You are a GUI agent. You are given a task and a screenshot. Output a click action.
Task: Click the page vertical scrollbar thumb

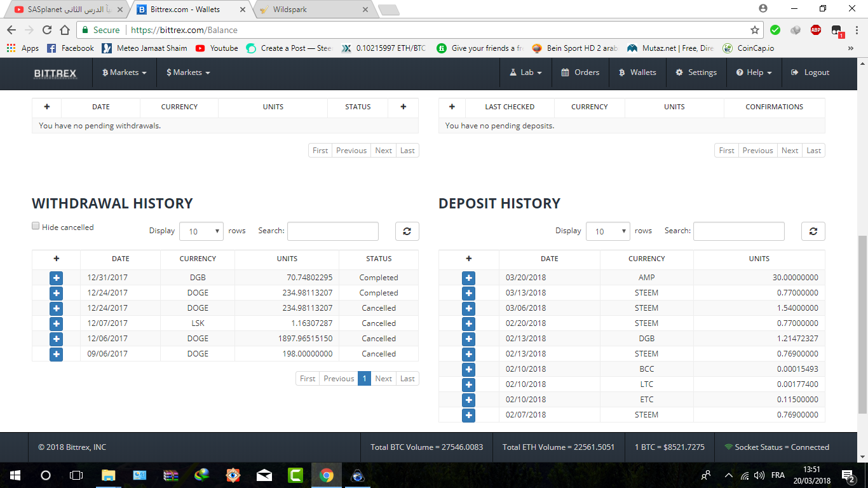click(862, 324)
